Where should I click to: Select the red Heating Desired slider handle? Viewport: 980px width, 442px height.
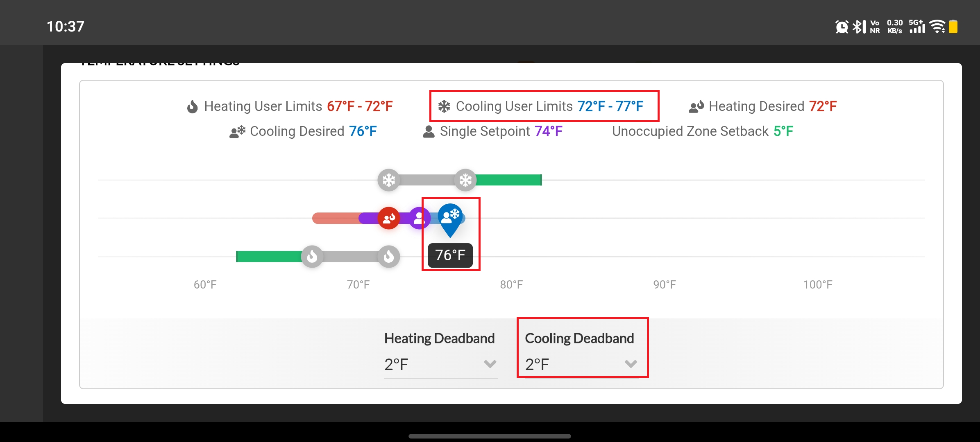(389, 218)
